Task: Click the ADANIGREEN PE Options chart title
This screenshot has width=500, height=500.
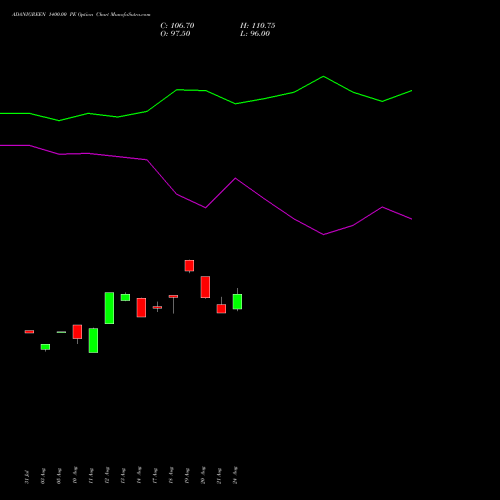Action: [81, 15]
